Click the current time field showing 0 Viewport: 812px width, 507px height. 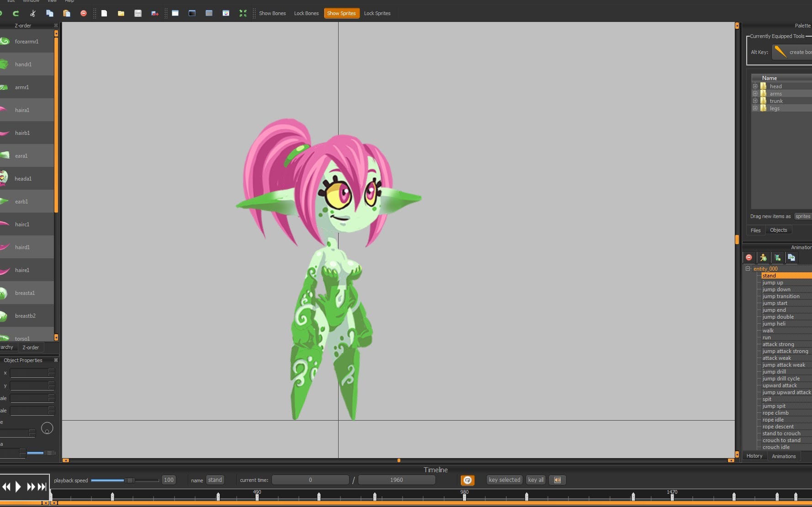pyautogui.click(x=310, y=480)
